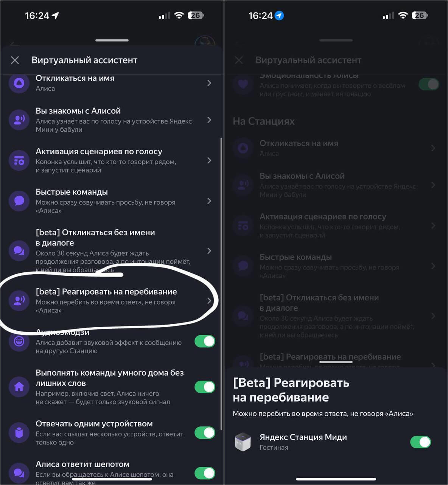The height and width of the screenshot is (485, 448).
Task: Tap the emoji icon beside Аудиоэмодзи
Action: click(x=19, y=341)
